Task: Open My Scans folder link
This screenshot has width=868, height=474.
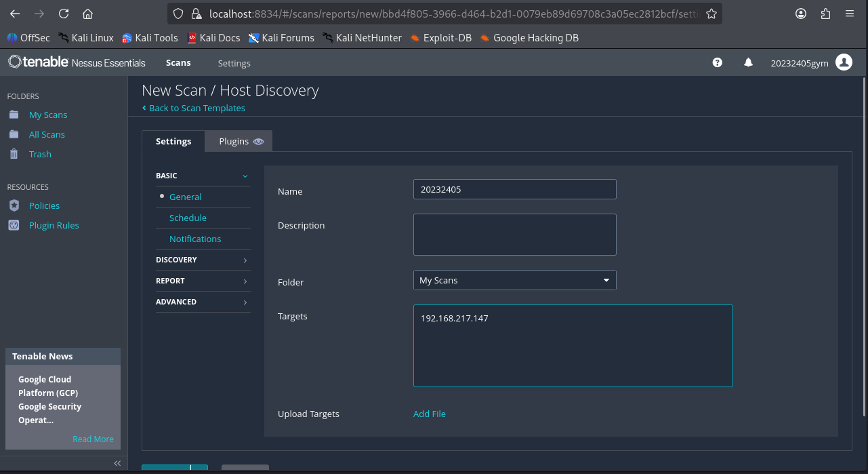Action: [x=48, y=115]
